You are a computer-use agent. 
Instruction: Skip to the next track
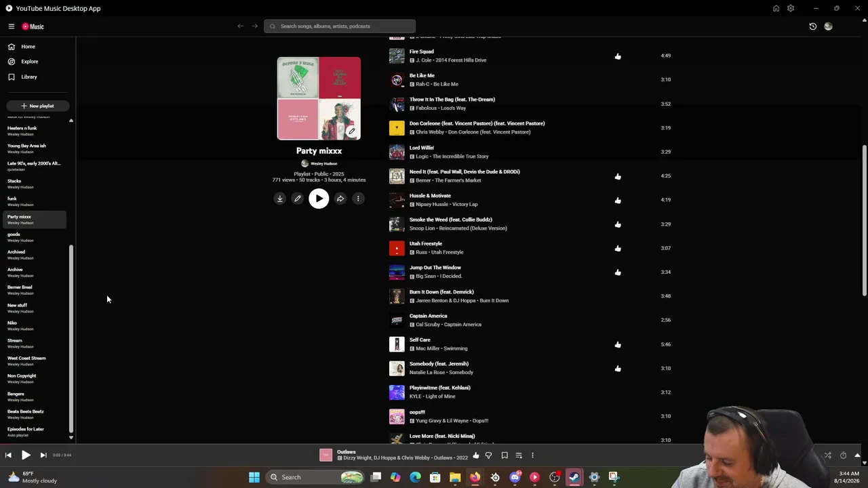click(x=43, y=455)
